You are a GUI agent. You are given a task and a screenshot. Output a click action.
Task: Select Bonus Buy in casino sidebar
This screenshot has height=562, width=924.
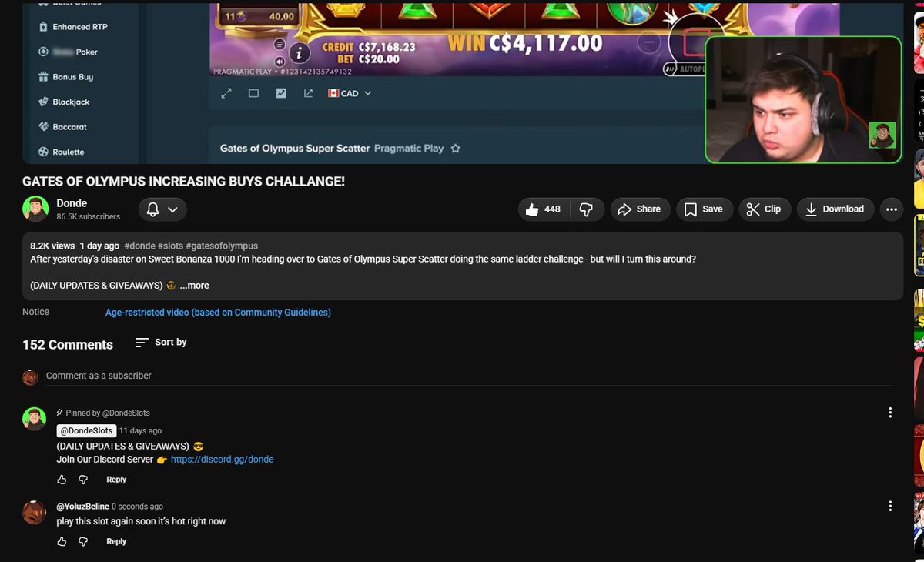[x=66, y=77]
